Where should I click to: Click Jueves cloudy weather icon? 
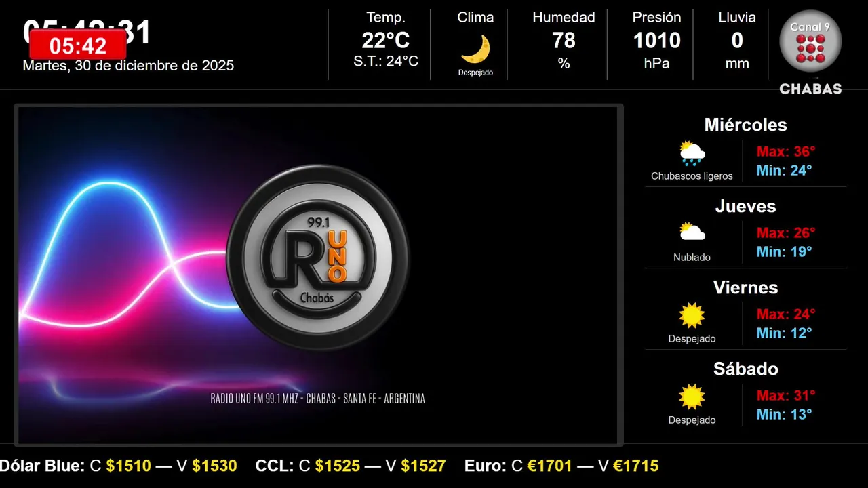point(692,232)
